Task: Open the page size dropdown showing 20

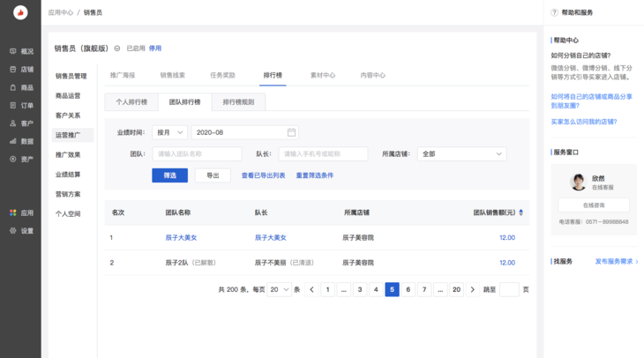Action: (280, 289)
